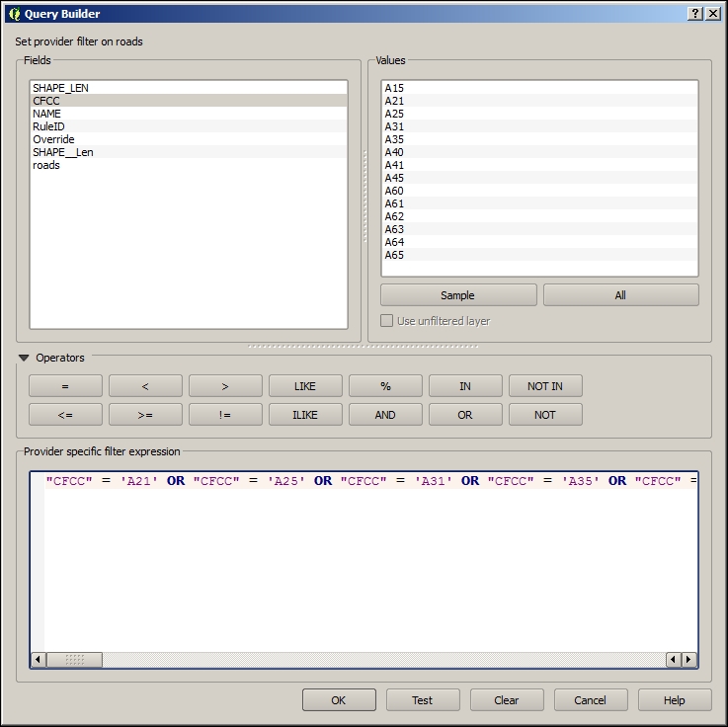Insert the AND operator
728x727 pixels.
pos(385,415)
